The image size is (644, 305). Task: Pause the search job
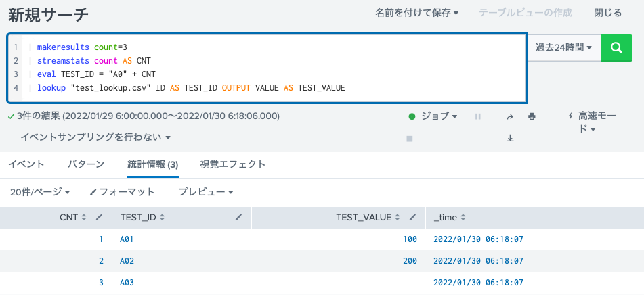pyautogui.click(x=477, y=116)
